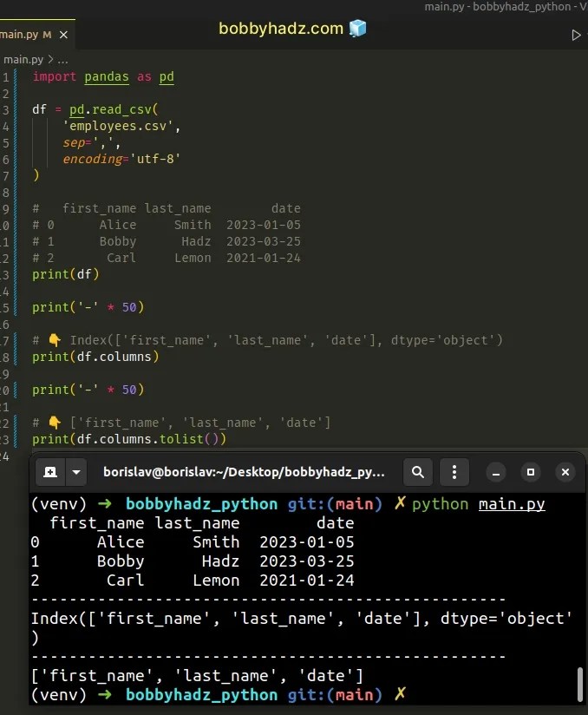Click line number 1 in gutter
Screen dimensions: 588x715
[6, 77]
